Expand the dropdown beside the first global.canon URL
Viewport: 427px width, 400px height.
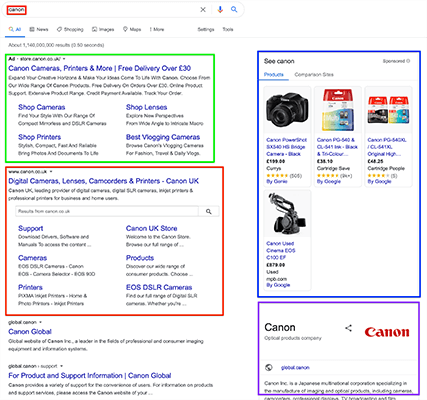41,322
